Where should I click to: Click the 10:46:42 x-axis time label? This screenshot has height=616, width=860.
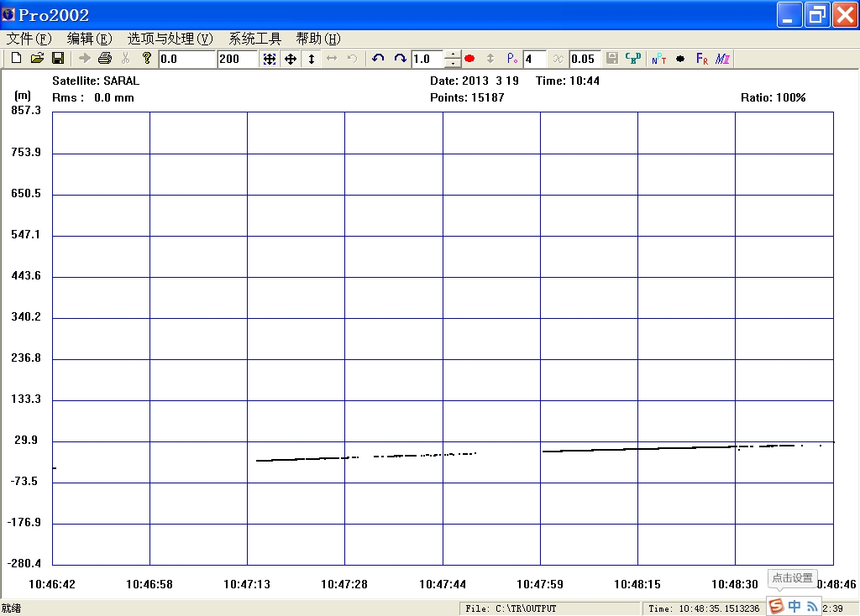click(52, 584)
